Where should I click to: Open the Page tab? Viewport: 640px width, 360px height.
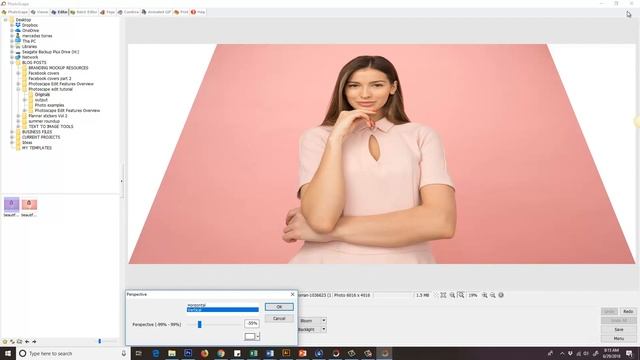(108, 12)
